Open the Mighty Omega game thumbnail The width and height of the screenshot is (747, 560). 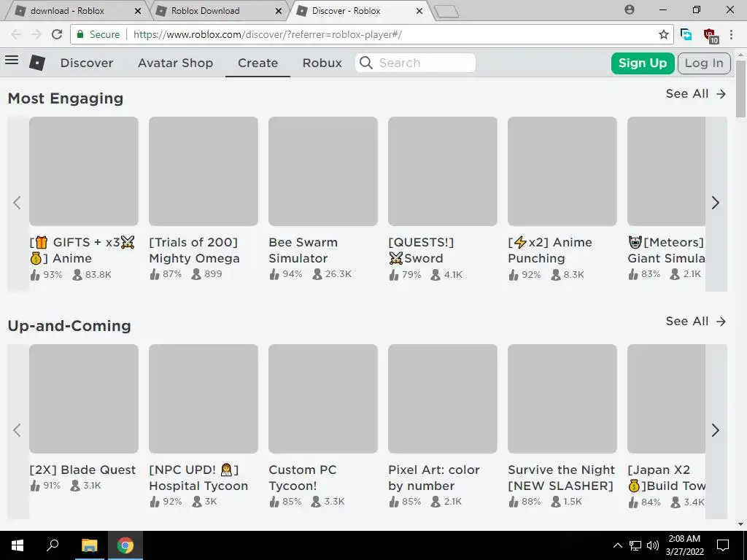(204, 171)
